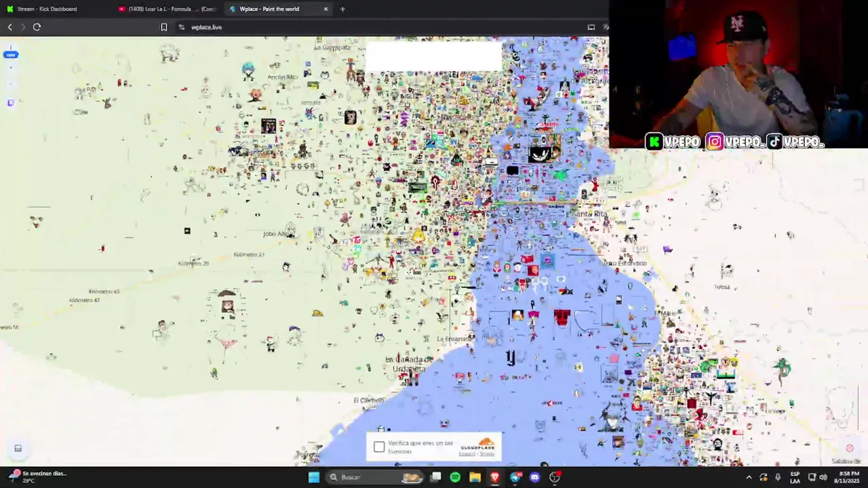The width and height of the screenshot is (868, 488).
Task: Reload the wplace.live page
Action: coord(37,27)
